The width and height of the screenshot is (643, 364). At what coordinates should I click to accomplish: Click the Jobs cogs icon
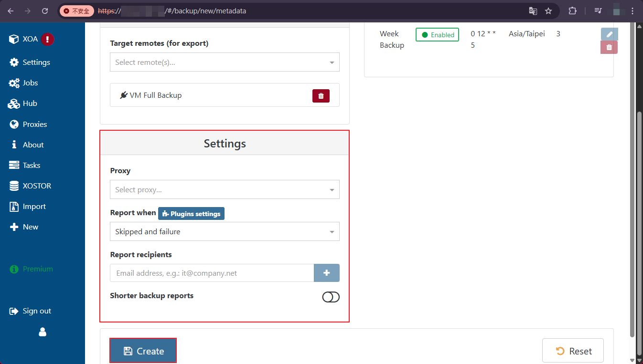[14, 83]
